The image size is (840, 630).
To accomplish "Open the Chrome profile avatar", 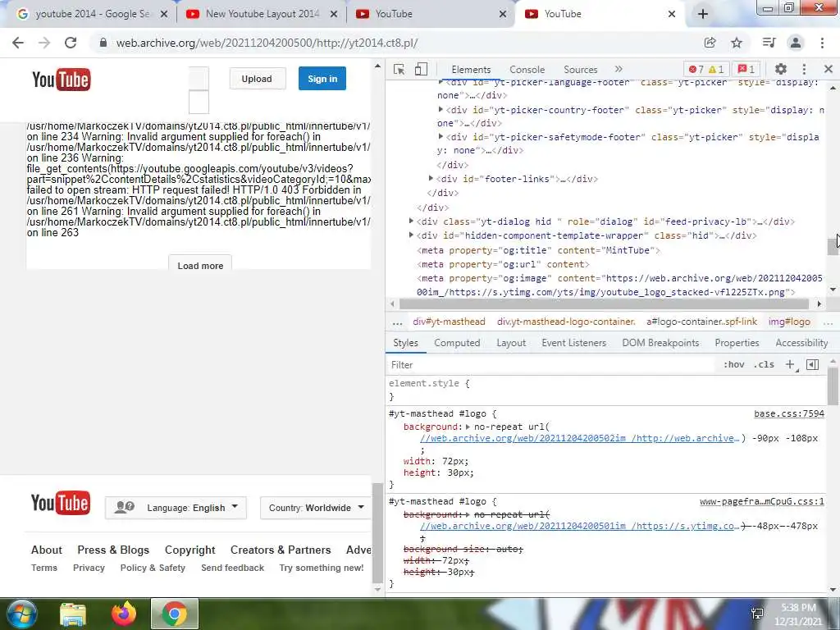I will pos(796,43).
